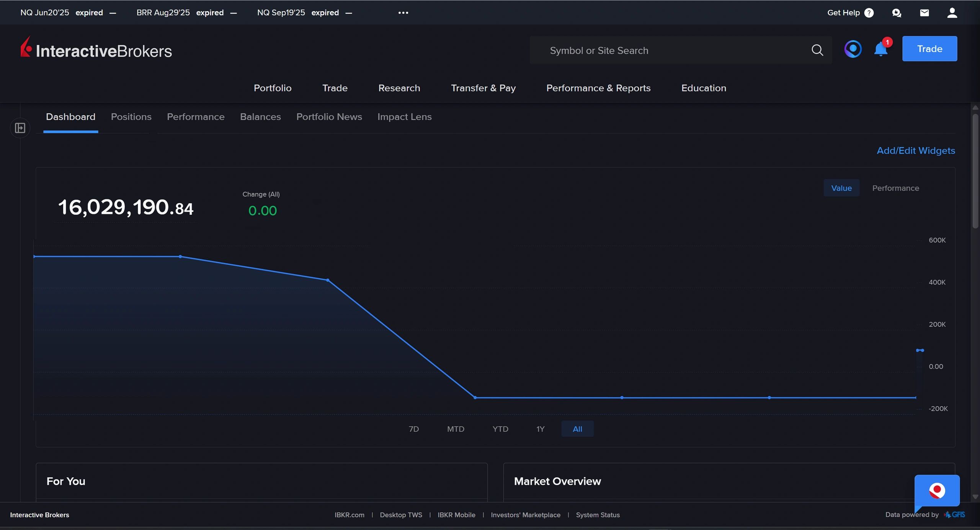Expand the left sidebar panel icon
980x530 pixels.
pyautogui.click(x=20, y=128)
